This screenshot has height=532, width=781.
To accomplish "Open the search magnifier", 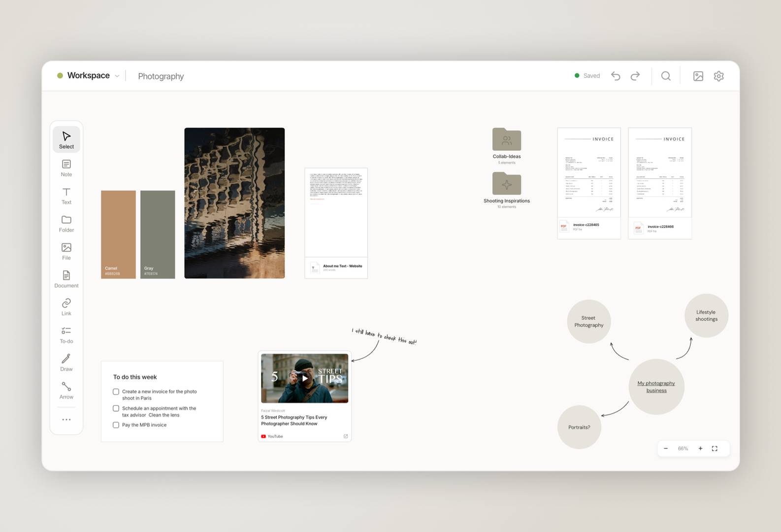I will coord(666,76).
